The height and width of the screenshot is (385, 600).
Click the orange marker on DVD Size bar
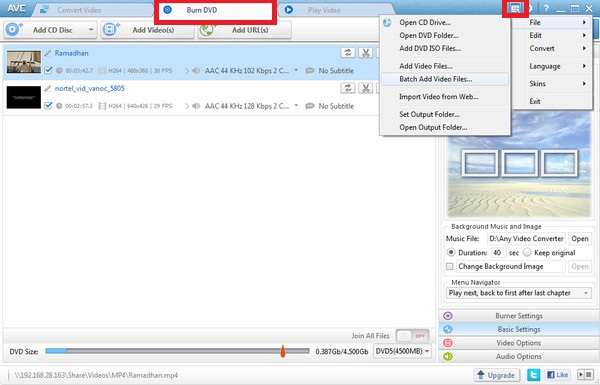click(x=283, y=351)
